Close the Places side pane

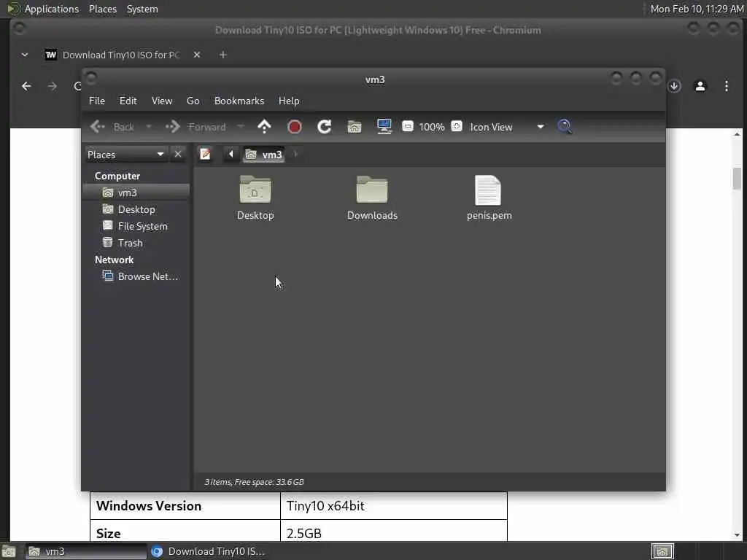click(x=178, y=155)
